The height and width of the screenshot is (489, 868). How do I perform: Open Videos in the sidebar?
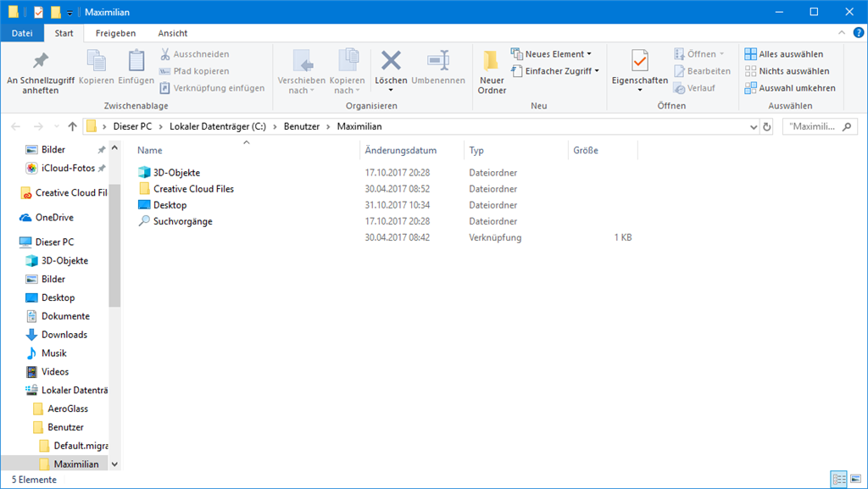[x=55, y=372]
